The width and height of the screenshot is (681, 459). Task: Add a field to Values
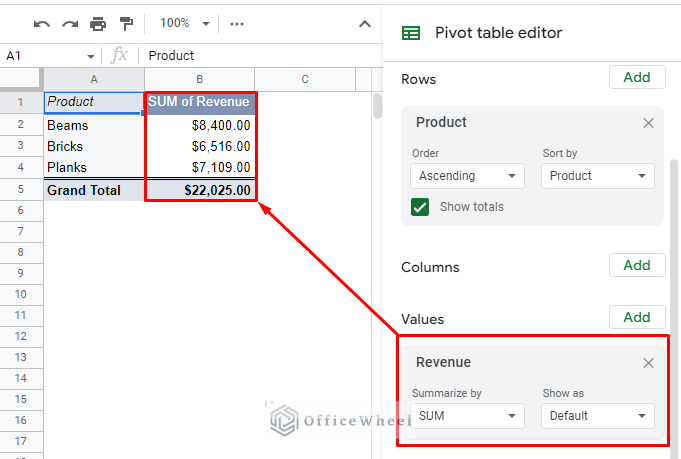click(x=637, y=317)
